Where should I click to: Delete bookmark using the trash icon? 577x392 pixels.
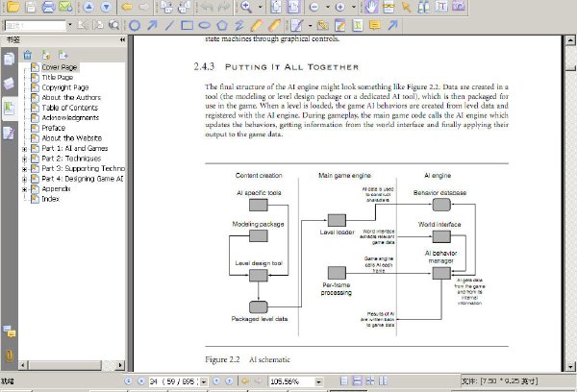pos(27,55)
